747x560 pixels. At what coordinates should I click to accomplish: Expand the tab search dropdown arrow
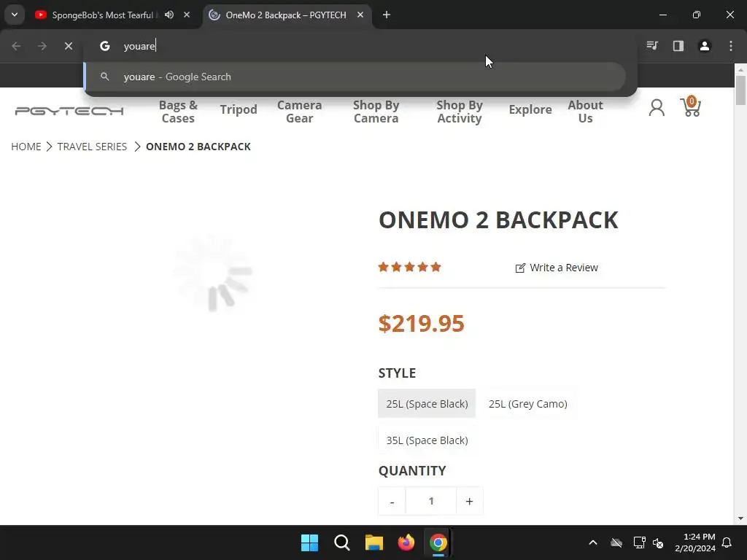[x=14, y=15]
